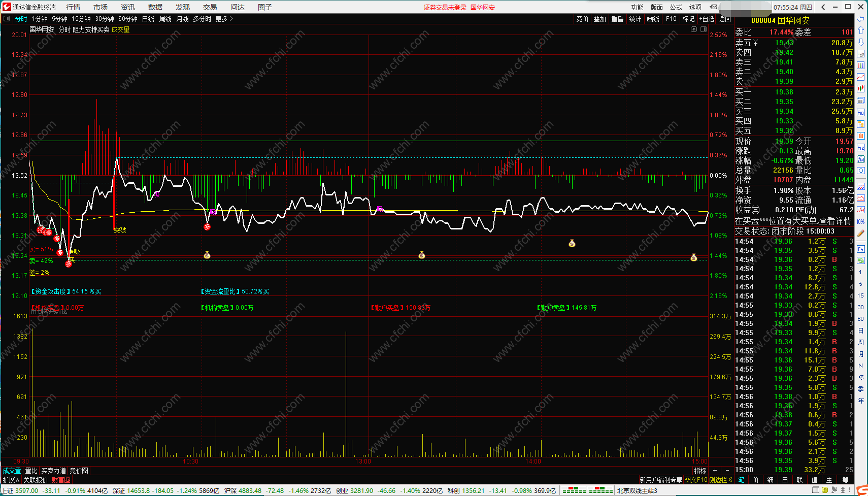868x496 pixels.
Task: Switch to the 成交量 indicator tab
Action: tap(12, 471)
